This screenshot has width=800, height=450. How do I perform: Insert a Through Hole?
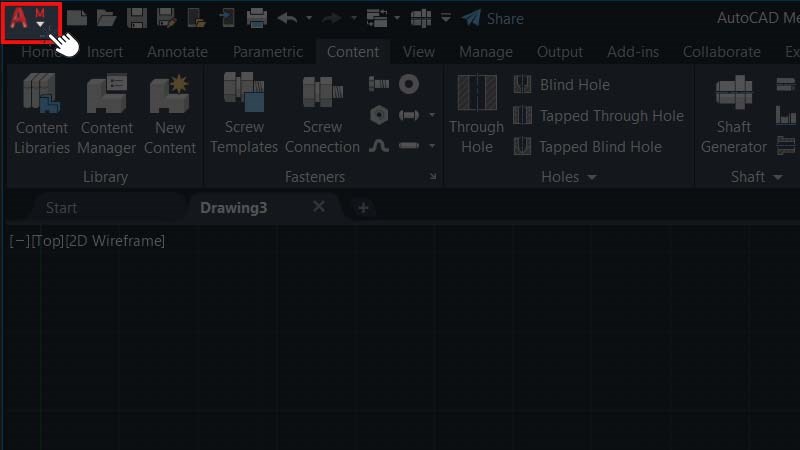(477, 113)
